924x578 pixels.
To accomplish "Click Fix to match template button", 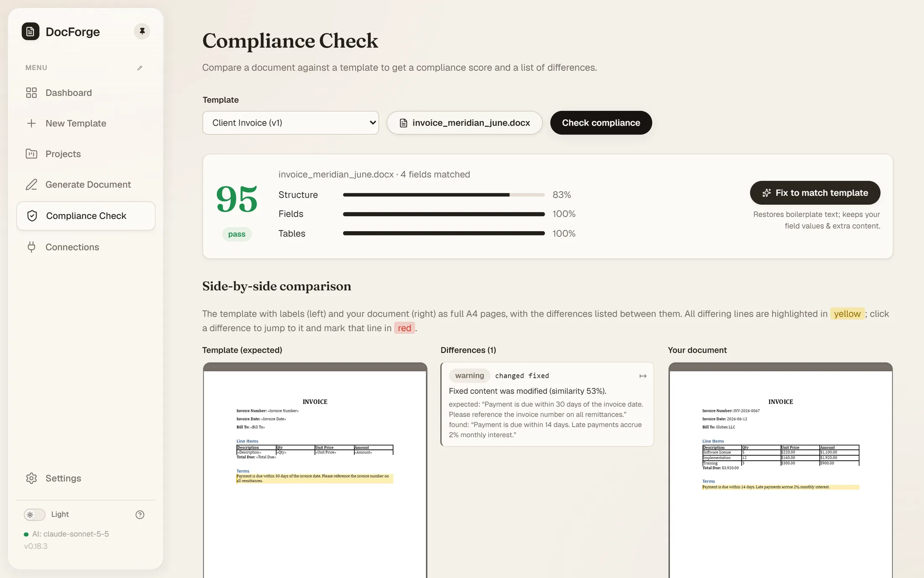I will click(815, 193).
